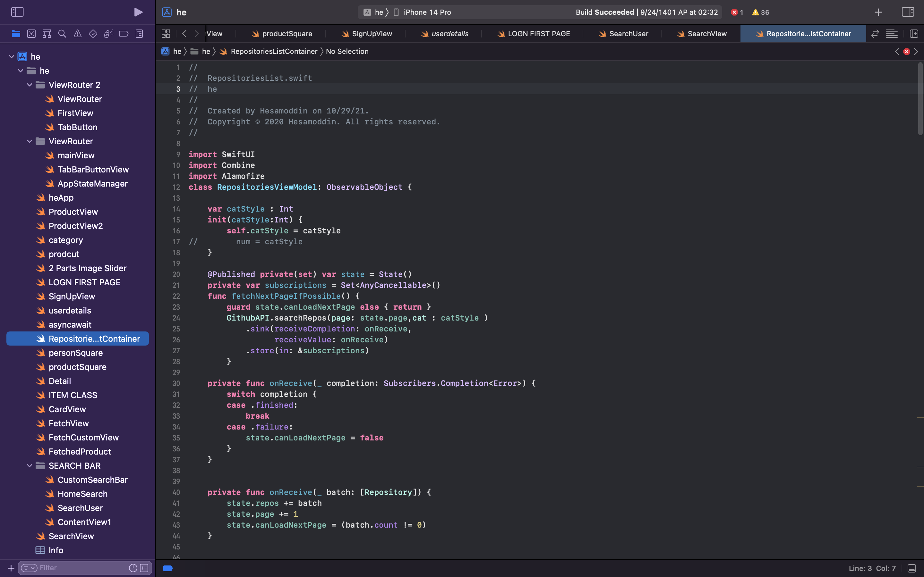Toggle the right inspector panel
Screen dimensions: 924x577
[908, 12]
